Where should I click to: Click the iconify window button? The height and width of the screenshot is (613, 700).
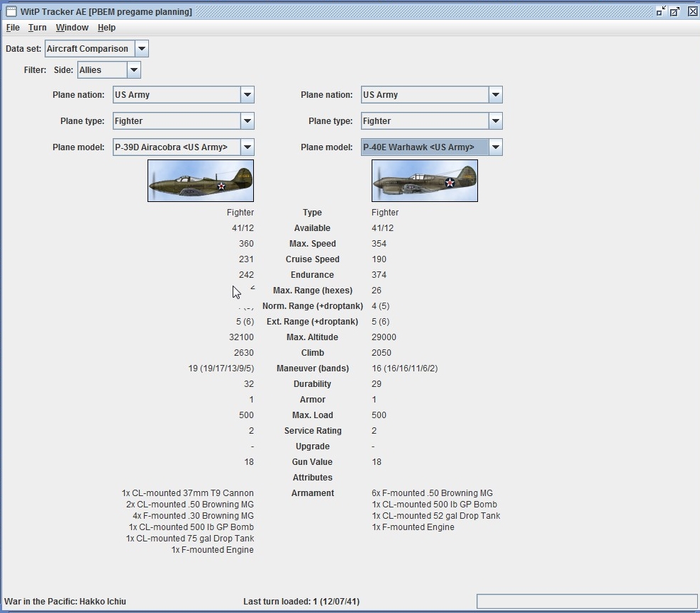point(661,11)
